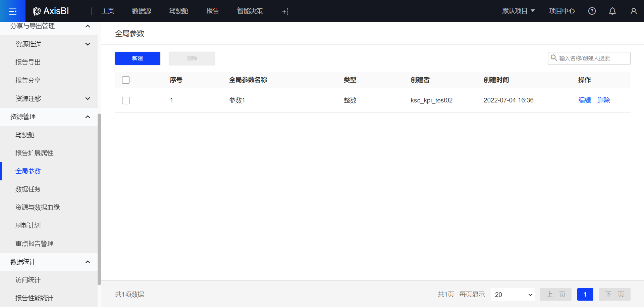Screen dimensions: 644x307
Task: Open the help question mark icon
Action: pyautogui.click(x=592, y=11)
